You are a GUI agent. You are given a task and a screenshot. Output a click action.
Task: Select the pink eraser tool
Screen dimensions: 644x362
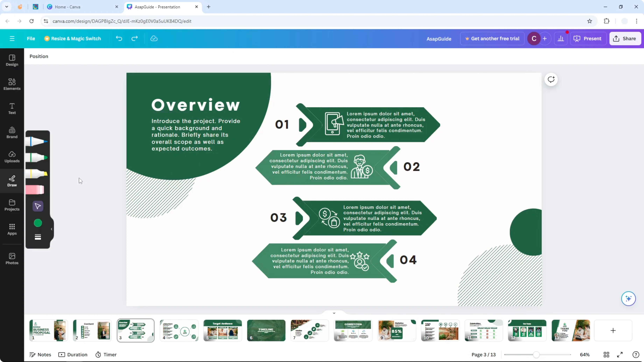tap(35, 190)
